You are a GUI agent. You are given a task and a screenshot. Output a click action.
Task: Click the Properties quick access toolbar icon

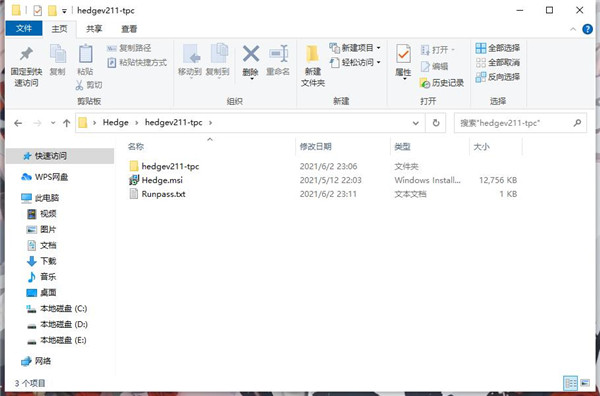pos(38,10)
